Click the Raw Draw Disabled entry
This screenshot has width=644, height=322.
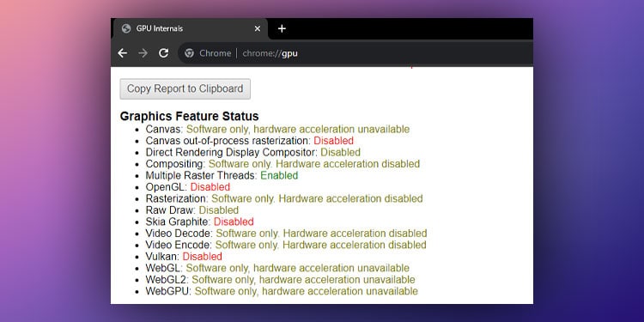(192, 210)
